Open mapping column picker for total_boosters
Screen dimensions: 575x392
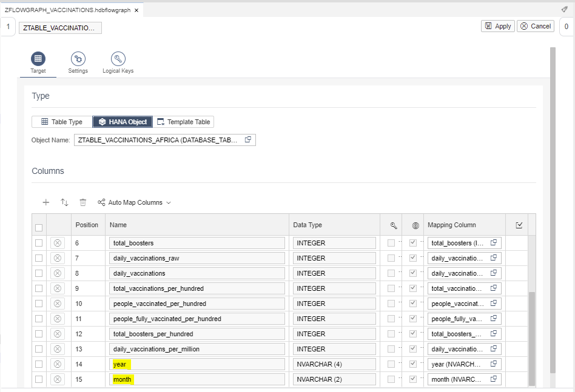point(494,242)
